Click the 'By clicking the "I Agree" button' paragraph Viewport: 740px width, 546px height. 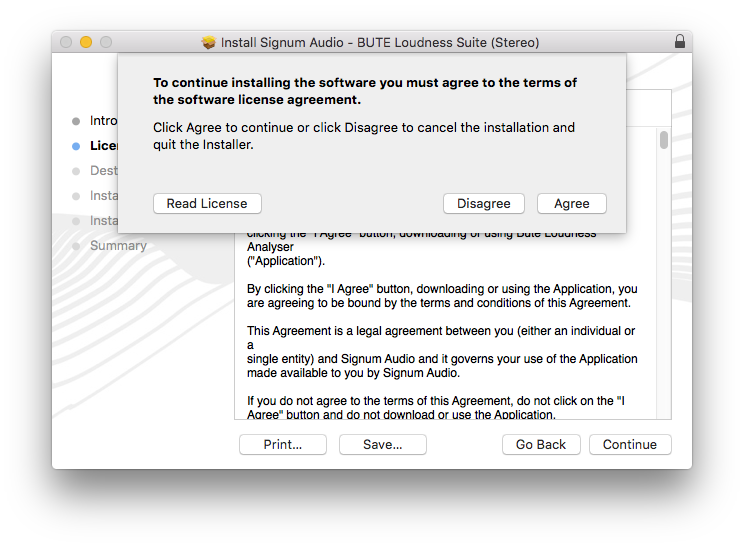[442, 296]
